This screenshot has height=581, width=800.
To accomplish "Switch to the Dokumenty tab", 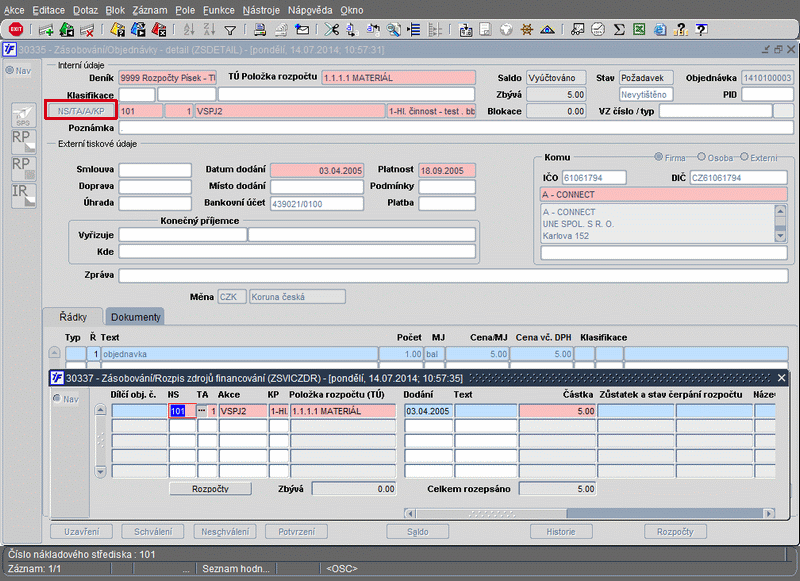I will (x=136, y=317).
